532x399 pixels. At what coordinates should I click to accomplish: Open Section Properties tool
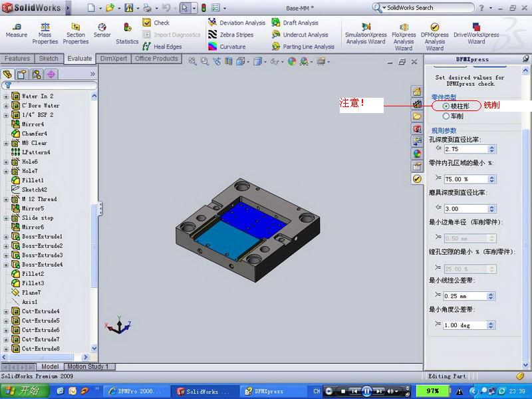[76, 34]
